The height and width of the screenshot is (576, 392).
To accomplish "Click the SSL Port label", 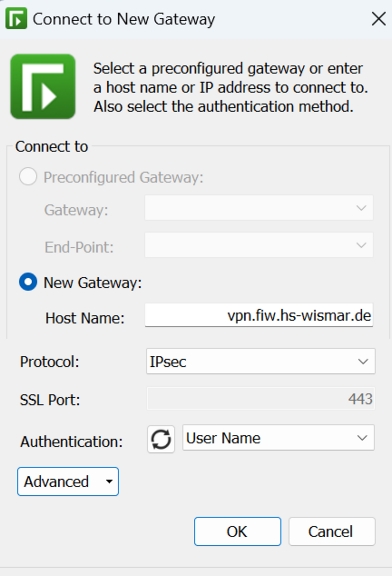I will tap(50, 400).
